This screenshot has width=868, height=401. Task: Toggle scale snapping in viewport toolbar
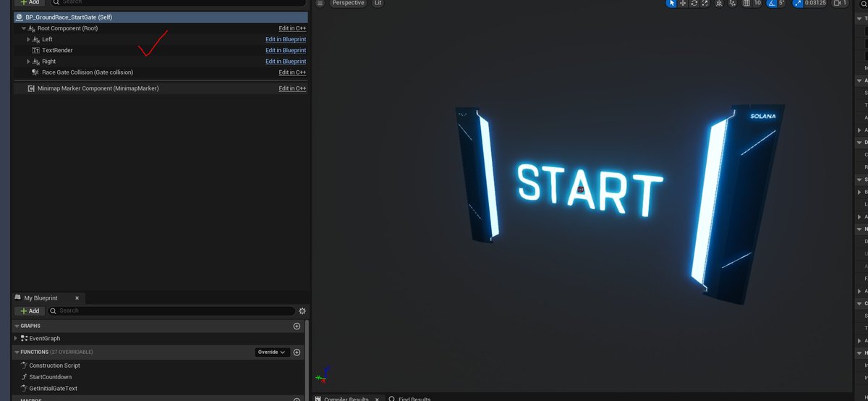(x=796, y=3)
